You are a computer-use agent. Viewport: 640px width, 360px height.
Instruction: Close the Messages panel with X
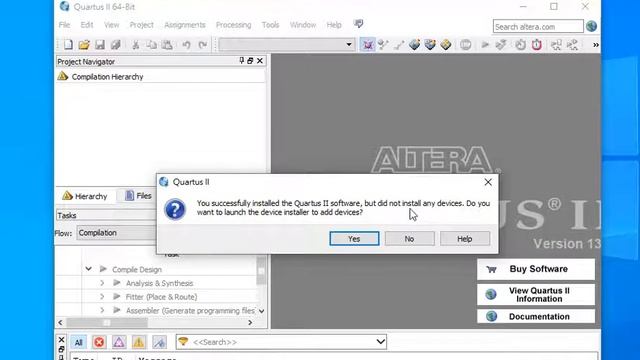click(x=61, y=340)
